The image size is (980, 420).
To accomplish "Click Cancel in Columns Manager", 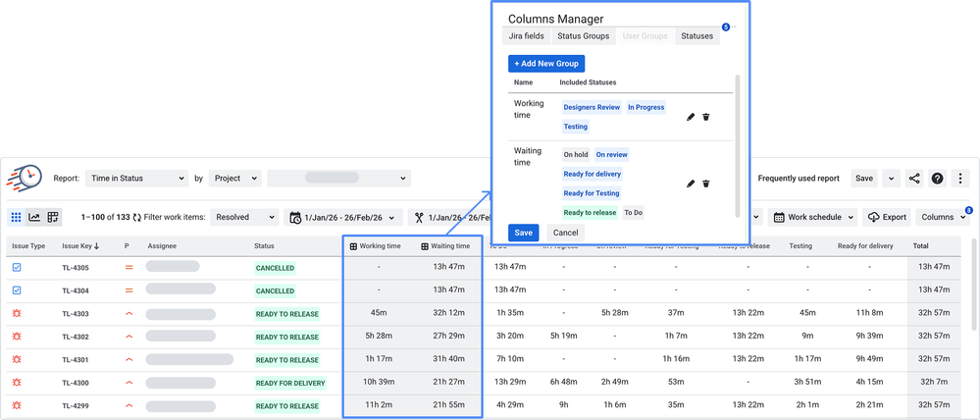I will click(x=566, y=233).
